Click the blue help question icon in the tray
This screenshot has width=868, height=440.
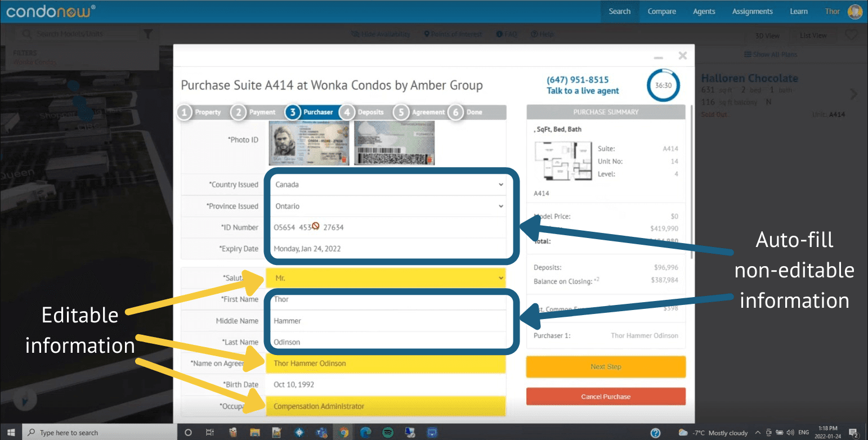tap(655, 433)
